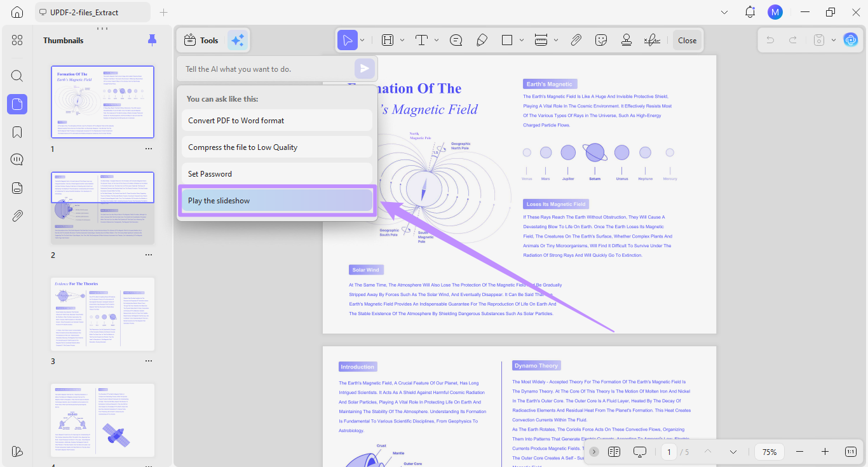Click the zoom out minus button
This screenshot has height=467, width=868.
tap(799, 452)
